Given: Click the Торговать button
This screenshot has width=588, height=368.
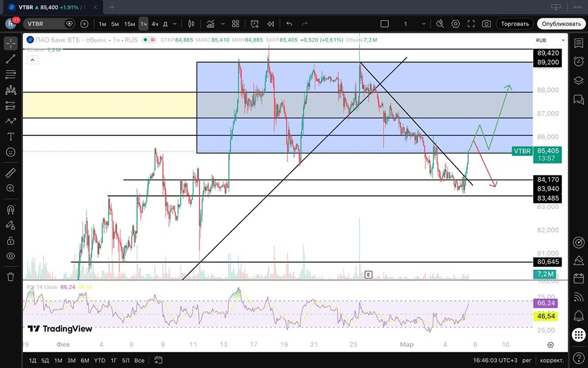Looking at the screenshot, I should point(515,24).
